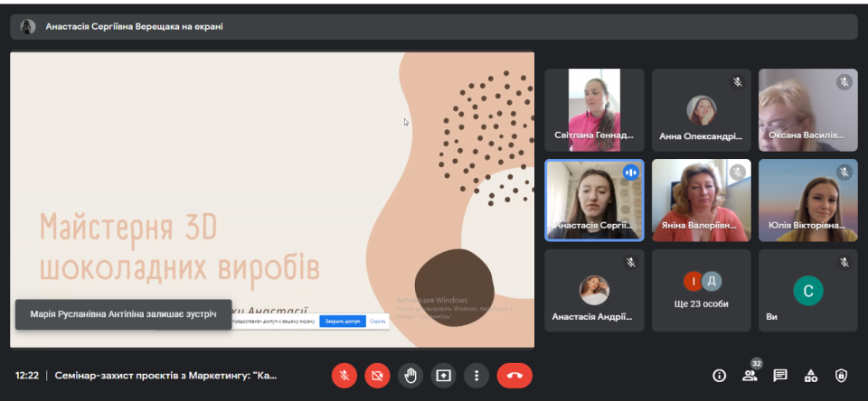Click the 'Скрыть' link in shared screen
The width and height of the screenshot is (868, 401).
point(378,322)
